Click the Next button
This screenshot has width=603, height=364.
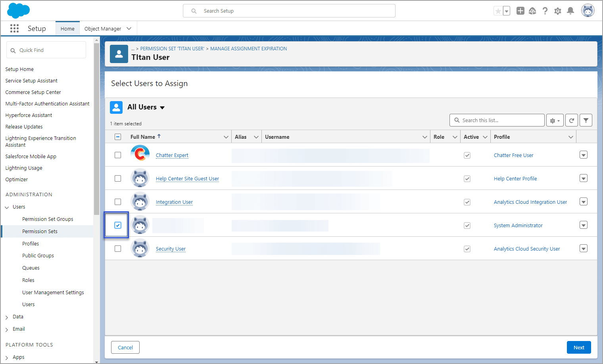(579, 347)
